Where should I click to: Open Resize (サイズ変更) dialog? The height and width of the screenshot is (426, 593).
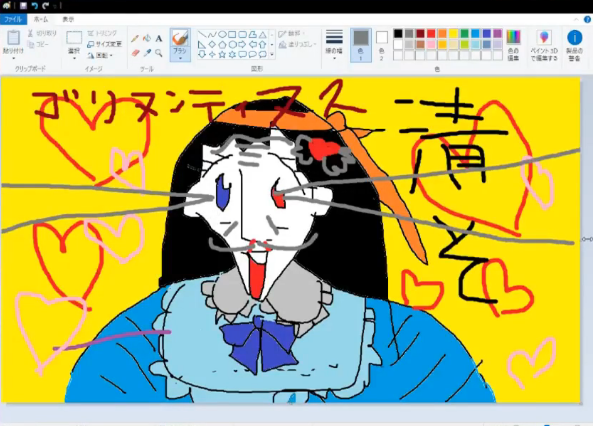104,44
